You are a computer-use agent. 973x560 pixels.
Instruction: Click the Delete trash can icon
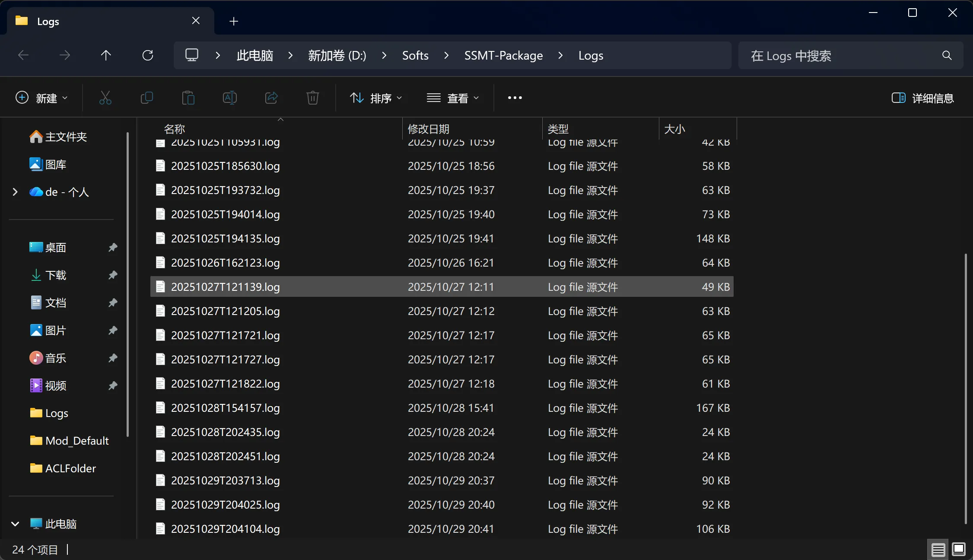pyautogui.click(x=312, y=98)
